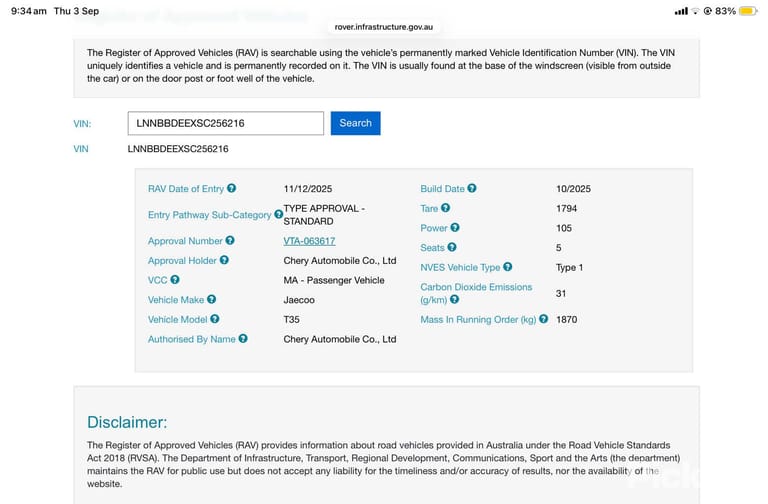Select the Type 1 NVES value

point(570,267)
